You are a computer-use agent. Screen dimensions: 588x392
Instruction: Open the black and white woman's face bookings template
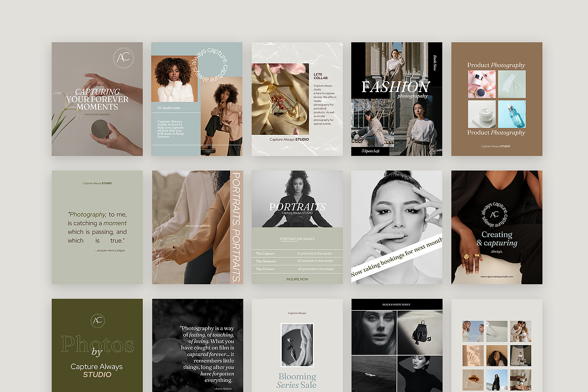click(396, 227)
